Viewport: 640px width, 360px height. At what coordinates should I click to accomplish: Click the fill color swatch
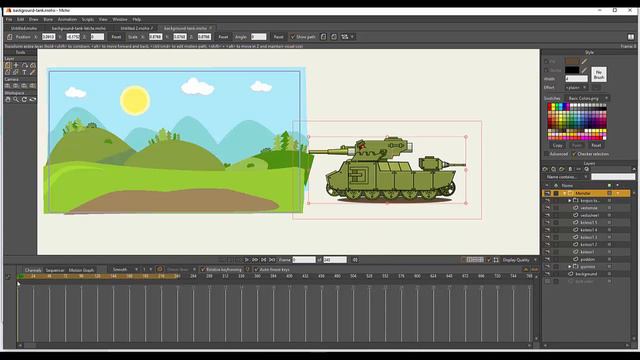click(572, 61)
